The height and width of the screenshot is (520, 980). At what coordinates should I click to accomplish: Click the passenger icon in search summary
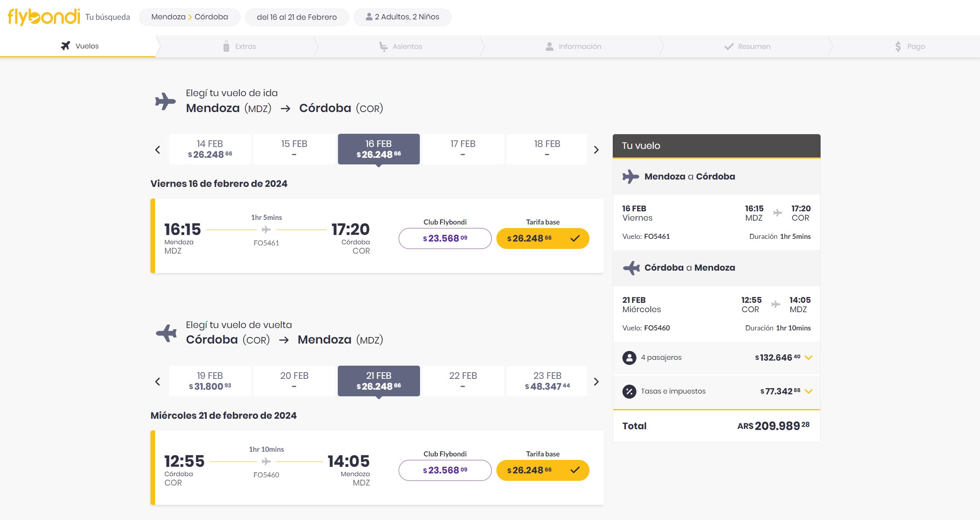pyautogui.click(x=369, y=17)
